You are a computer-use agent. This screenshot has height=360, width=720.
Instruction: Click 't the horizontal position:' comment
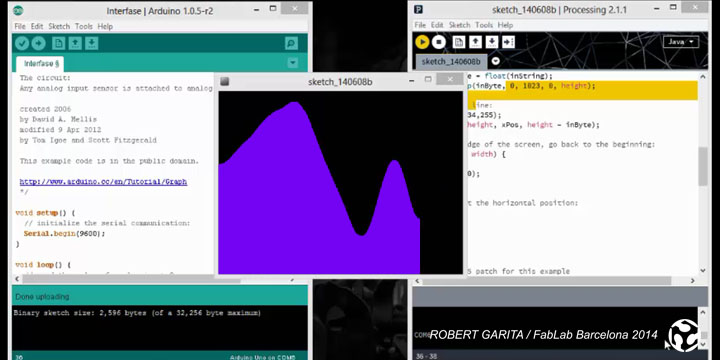click(523, 202)
